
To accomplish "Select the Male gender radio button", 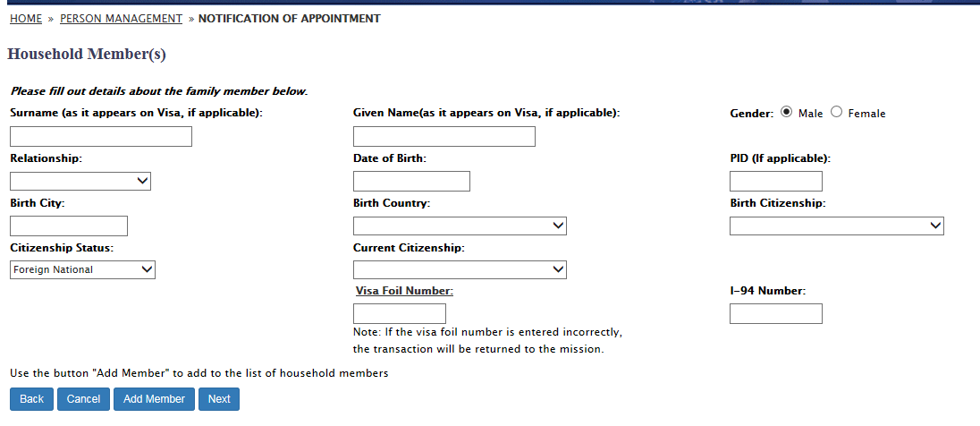I will click(787, 113).
